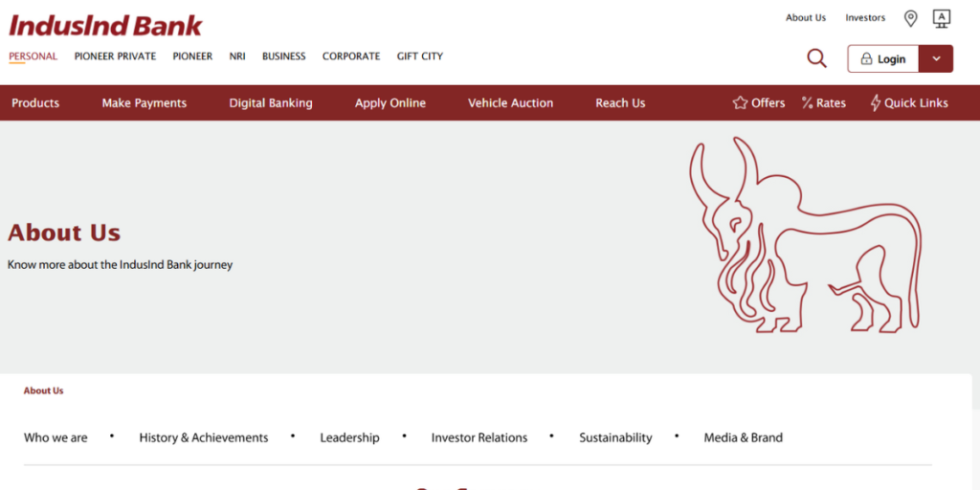Screen dimensions: 980x490
Task: Click the Login button
Action: tap(883, 58)
